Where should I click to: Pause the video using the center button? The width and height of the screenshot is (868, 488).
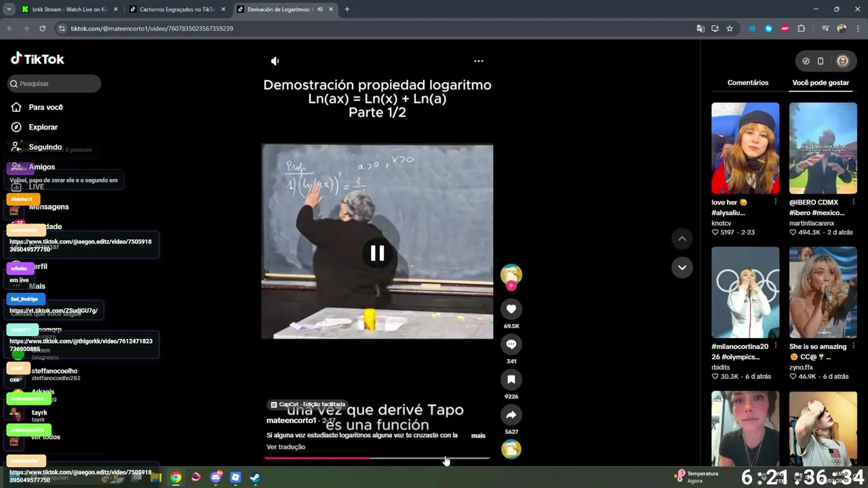tap(377, 253)
